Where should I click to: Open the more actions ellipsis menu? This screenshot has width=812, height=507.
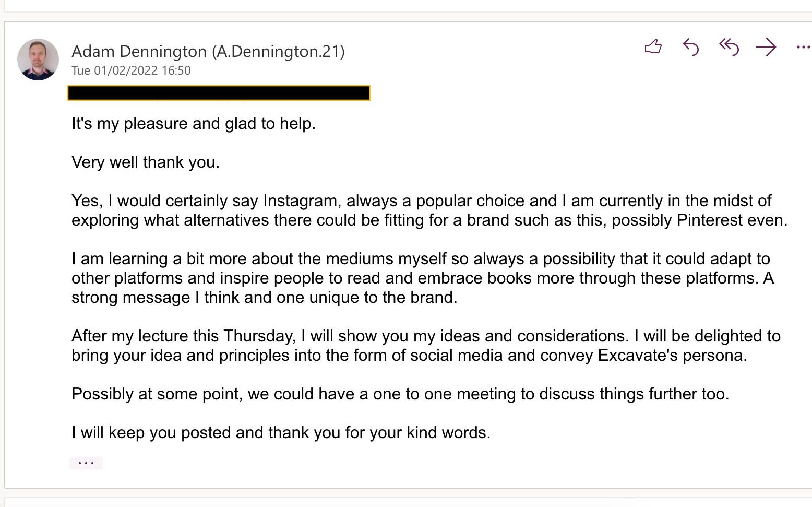point(803,48)
